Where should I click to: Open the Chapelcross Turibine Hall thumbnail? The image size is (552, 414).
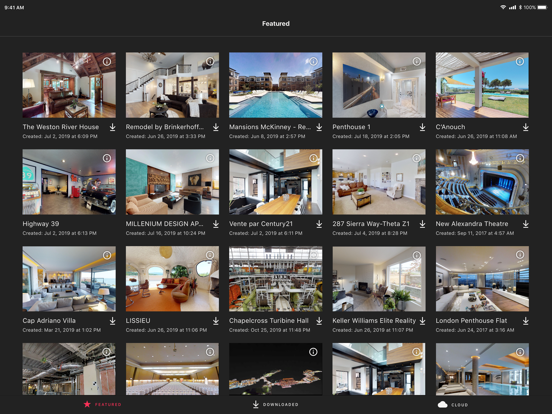(276, 279)
